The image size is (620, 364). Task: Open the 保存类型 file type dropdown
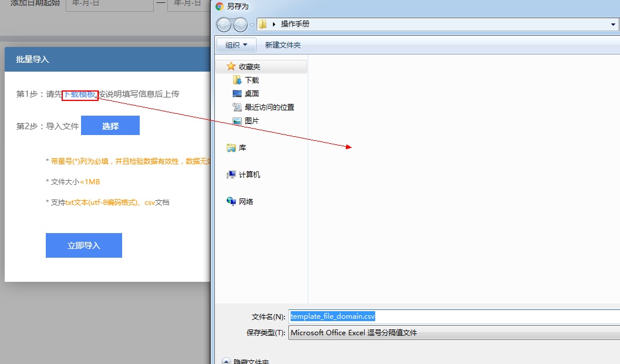[x=452, y=332]
